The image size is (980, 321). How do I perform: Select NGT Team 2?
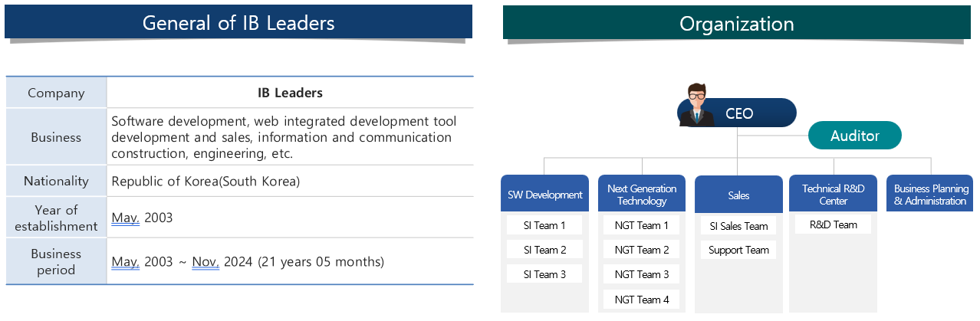(x=642, y=250)
